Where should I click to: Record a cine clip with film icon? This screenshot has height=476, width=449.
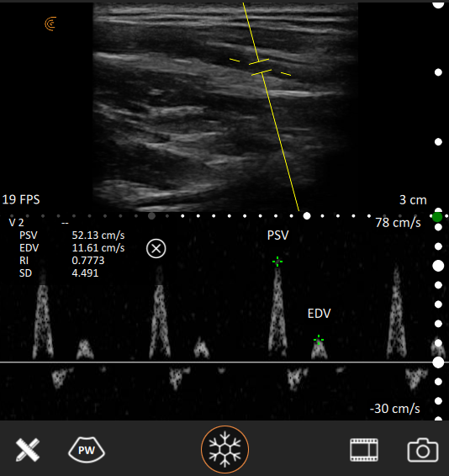[364, 450]
